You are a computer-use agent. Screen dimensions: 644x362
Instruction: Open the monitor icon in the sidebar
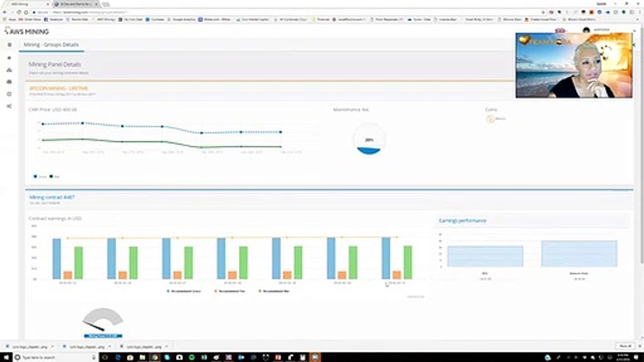pos(9,94)
